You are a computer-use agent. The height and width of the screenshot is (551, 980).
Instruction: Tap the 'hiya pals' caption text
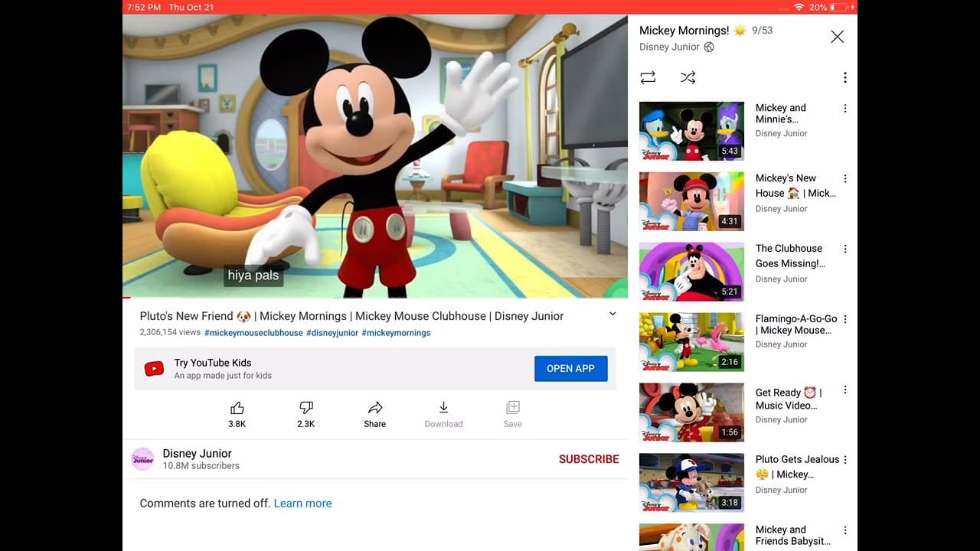pos(253,275)
